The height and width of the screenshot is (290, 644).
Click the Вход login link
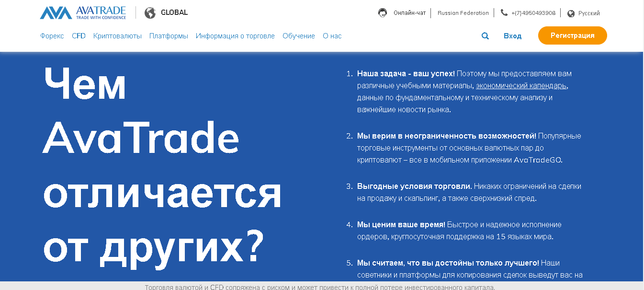coord(512,36)
